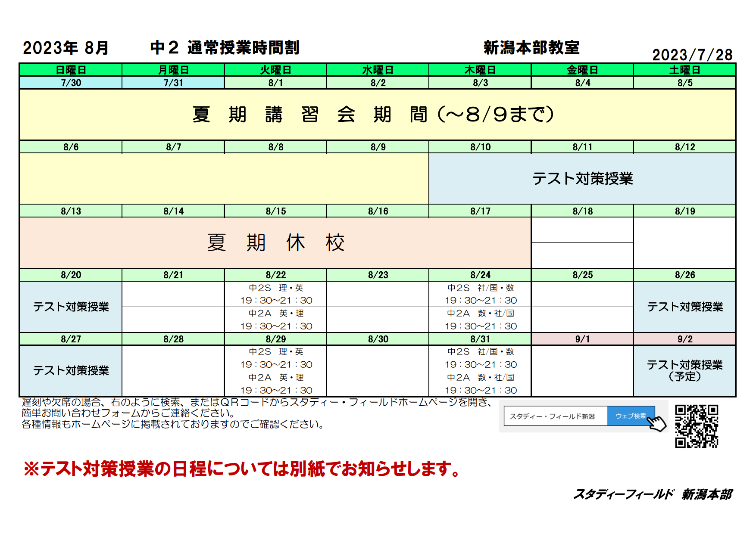Viewport: 756px width, 534px height.
Task: Click テスト対策授業 cell under 8/26
Action: (685, 307)
